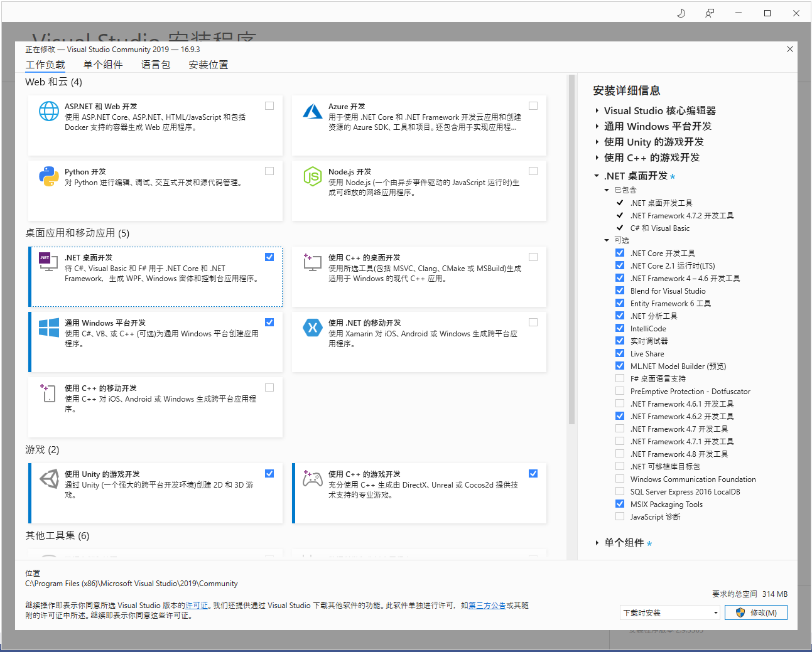Collapse the 可选 optional list
The width and height of the screenshot is (812, 652).
point(607,240)
